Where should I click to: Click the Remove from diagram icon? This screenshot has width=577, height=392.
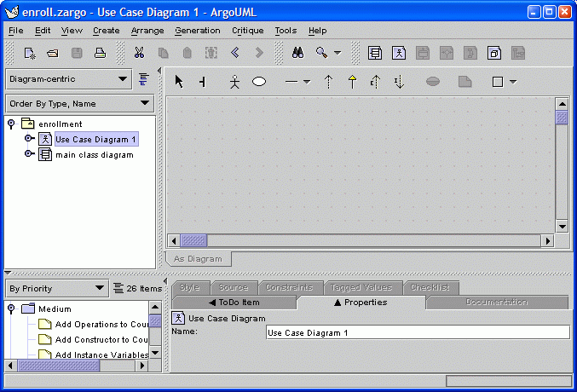pos(211,53)
